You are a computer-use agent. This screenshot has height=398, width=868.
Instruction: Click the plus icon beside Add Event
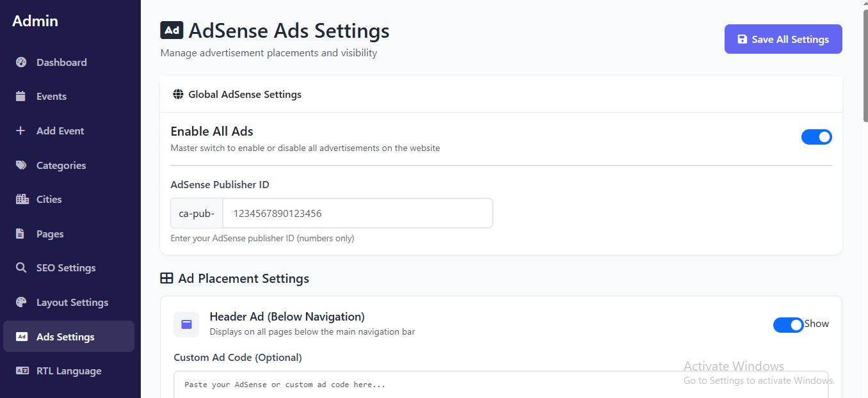[21, 131]
